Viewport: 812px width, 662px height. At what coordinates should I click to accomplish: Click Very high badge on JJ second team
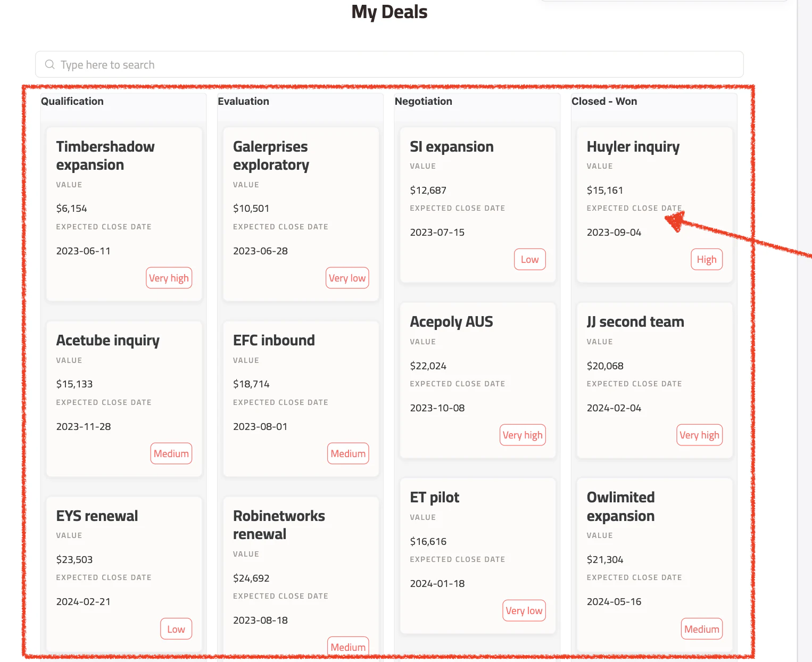click(700, 435)
